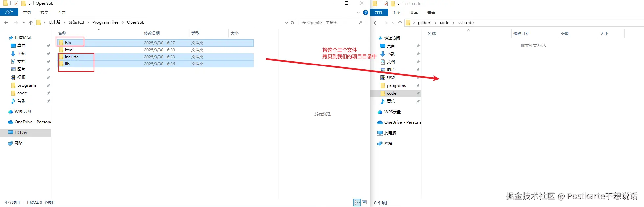Screen dimensions: 644x207
Task: Click the 此电脑 breadcrumb in the OpenSSL address bar
Action: click(x=55, y=22)
